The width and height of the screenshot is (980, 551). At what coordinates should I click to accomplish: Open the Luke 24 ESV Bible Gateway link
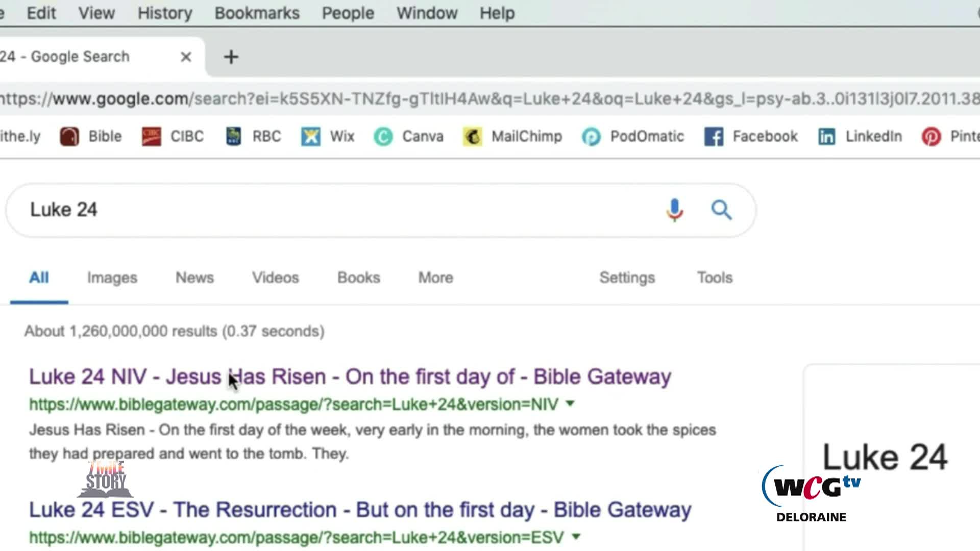[x=360, y=510]
